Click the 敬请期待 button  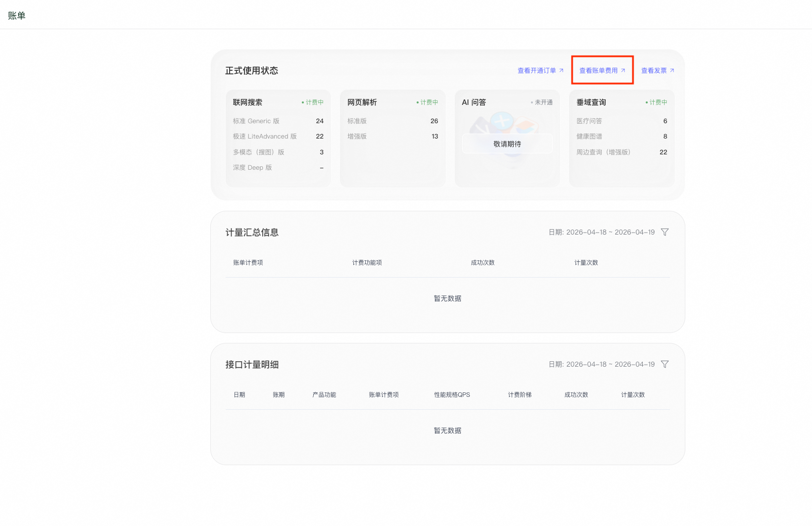507,144
